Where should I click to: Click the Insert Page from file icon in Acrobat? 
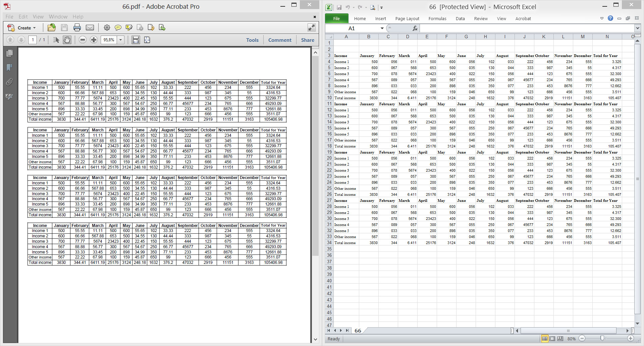click(x=162, y=28)
